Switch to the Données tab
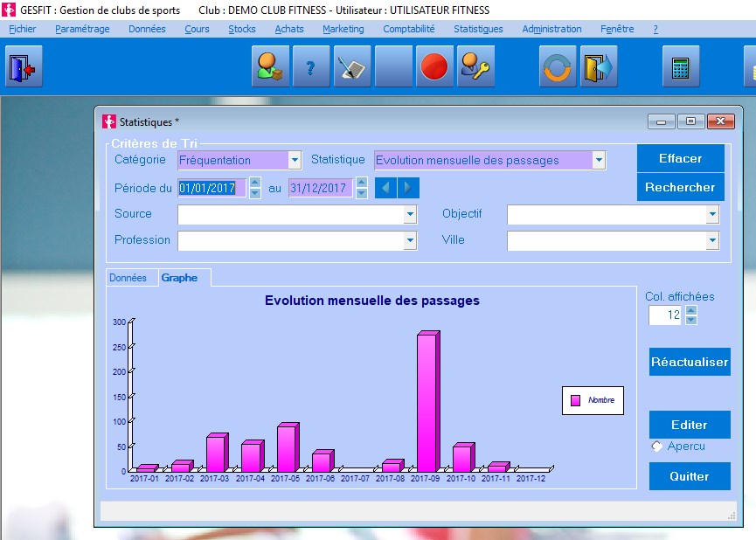Viewport: 756px width, 540px height. tap(128, 278)
